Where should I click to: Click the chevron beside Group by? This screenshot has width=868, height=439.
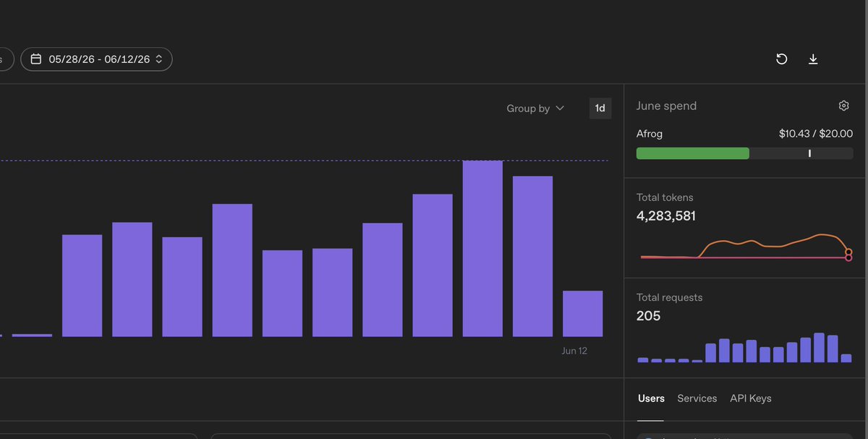click(x=560, y=108)
